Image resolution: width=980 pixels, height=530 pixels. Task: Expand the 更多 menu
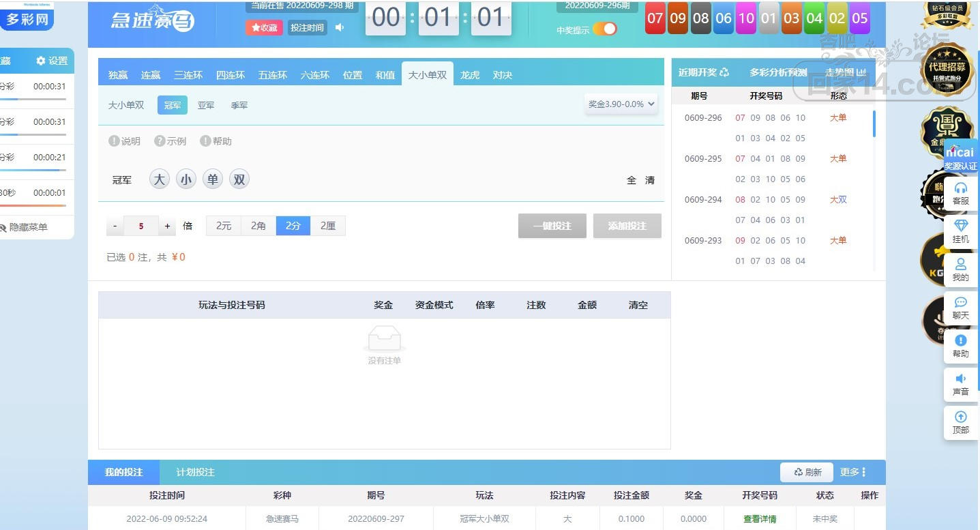tap(853, 472)
